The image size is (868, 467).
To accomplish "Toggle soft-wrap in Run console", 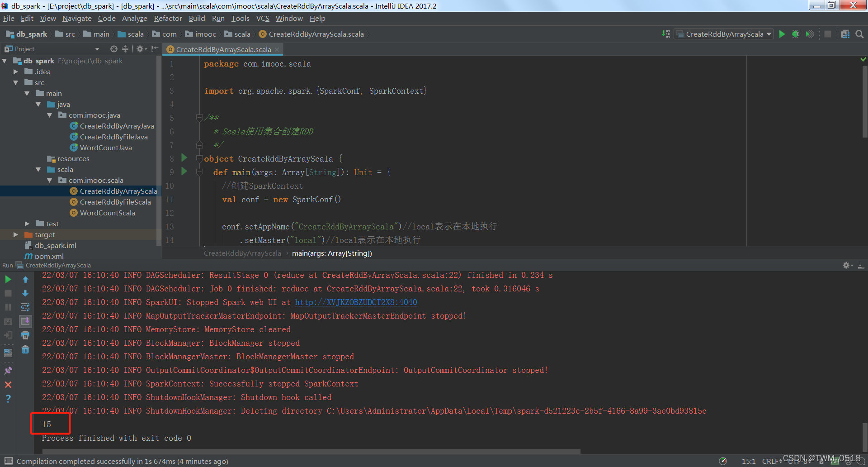I will click(x=25, y=307).
